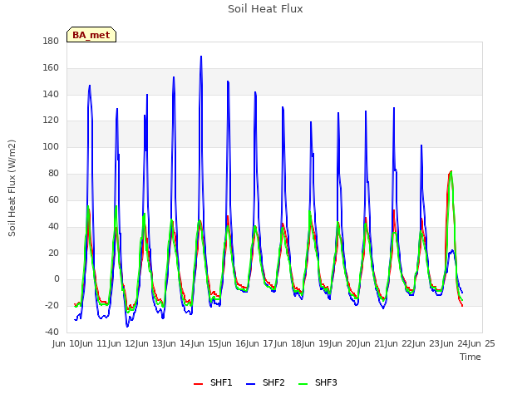Click the Jun 24 x-axis label
The width and height of the screenshot is (532, 399).
pos(455,343)
